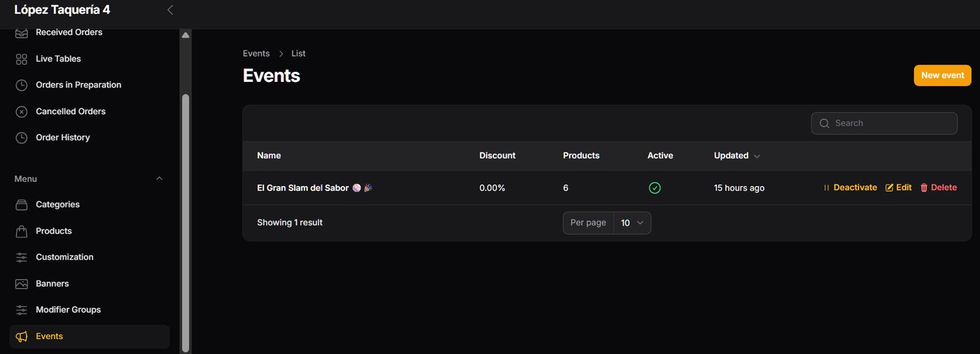Delete the El Gran Slam event
Viewport: 980px width, 354px height.
tap(938, 187)
